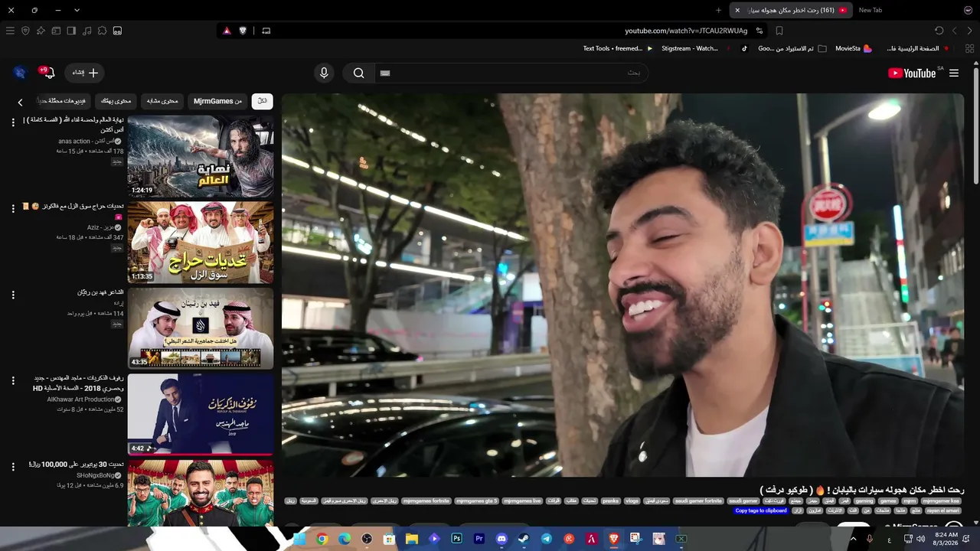Reload the page
The image size is (980, 551).
(939, 31)
